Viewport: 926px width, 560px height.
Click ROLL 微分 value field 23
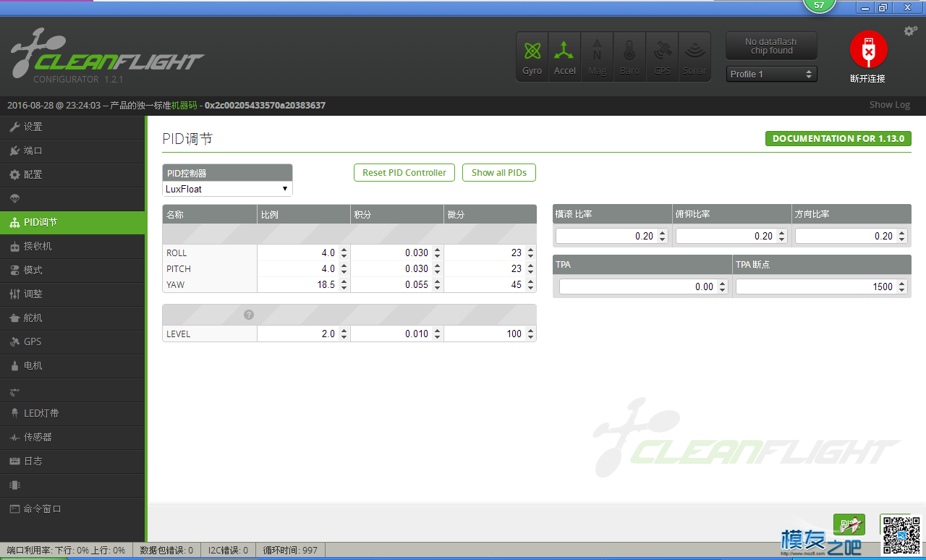pos(490,253)
